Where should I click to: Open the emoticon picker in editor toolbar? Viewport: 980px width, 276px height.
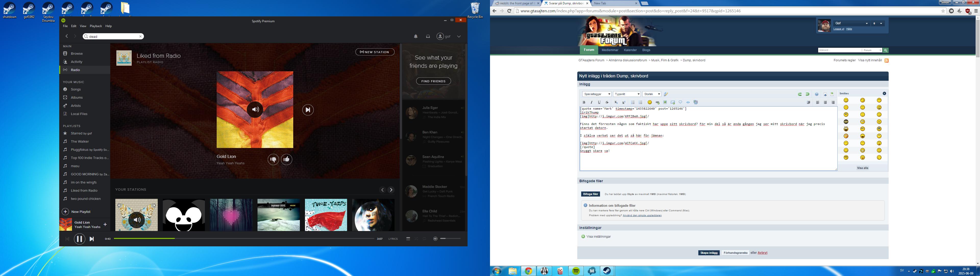point(650,102)
